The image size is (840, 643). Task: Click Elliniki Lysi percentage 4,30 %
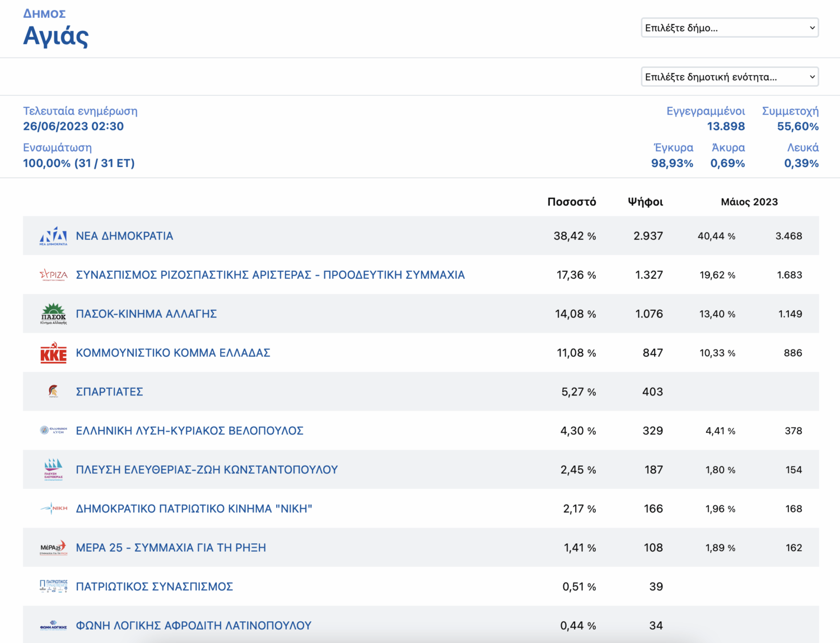578,431
